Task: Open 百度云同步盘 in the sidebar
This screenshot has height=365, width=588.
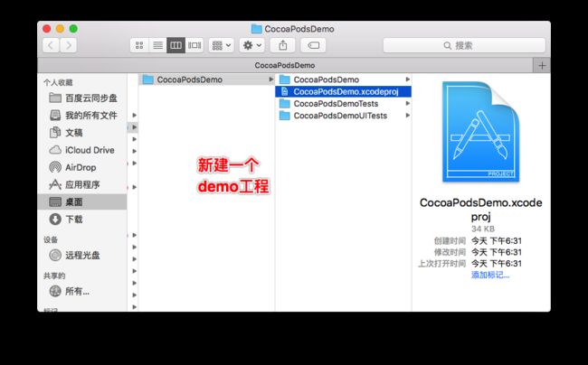Action: pyautogui.click(x=83, y=98)
